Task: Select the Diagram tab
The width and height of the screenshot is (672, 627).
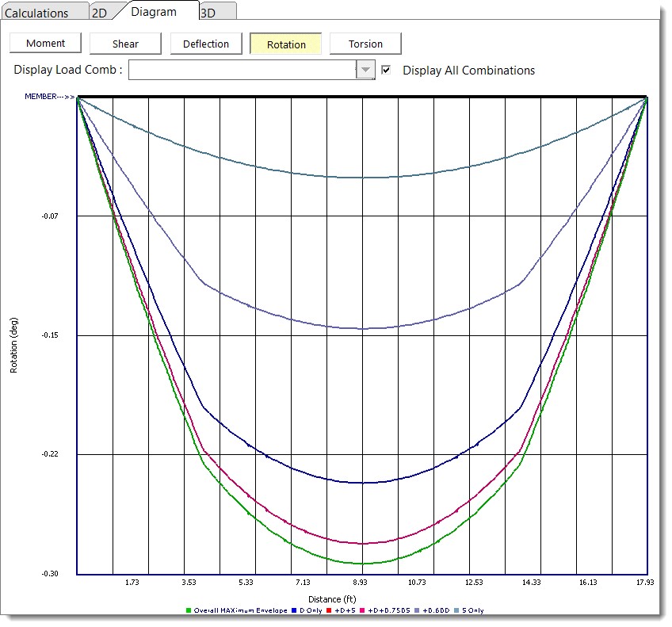Action: click(154, 12)
